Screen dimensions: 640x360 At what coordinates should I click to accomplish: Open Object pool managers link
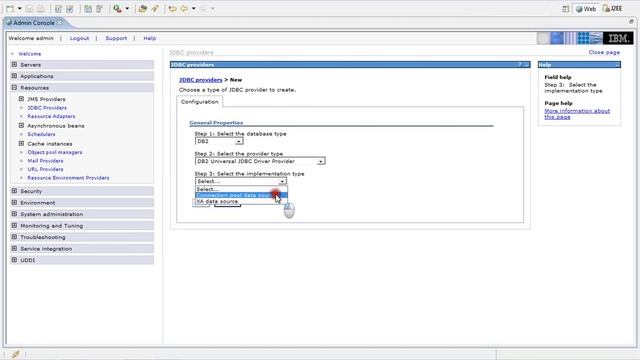pos(55,152)
